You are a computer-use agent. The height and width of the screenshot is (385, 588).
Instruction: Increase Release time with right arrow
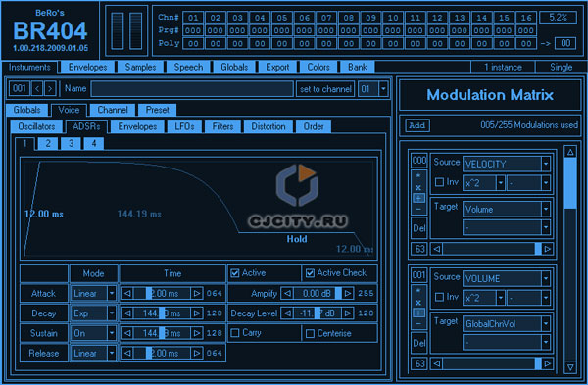197,353
